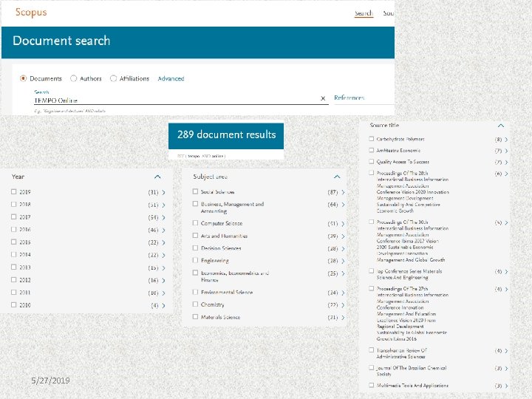Check the Arts and Humanities checkbox
The width and height of the screenshot is (532, 399).
(x=195, y=236)
